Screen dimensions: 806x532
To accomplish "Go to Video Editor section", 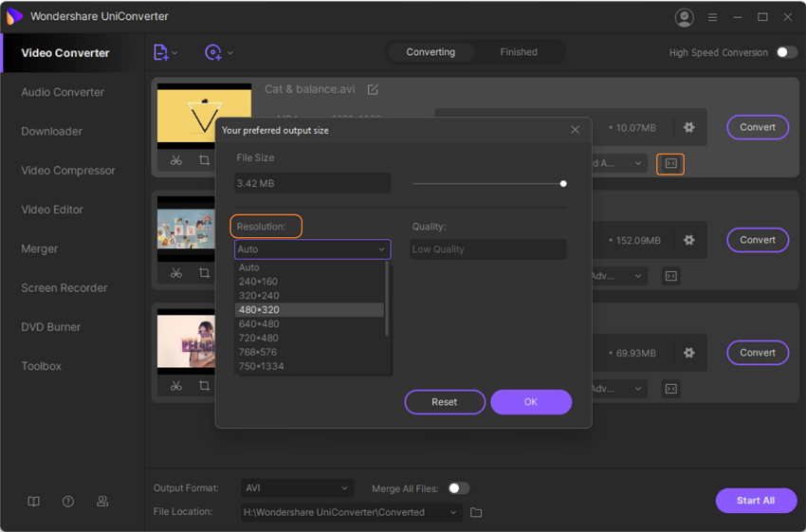I will tap(52, 210).
